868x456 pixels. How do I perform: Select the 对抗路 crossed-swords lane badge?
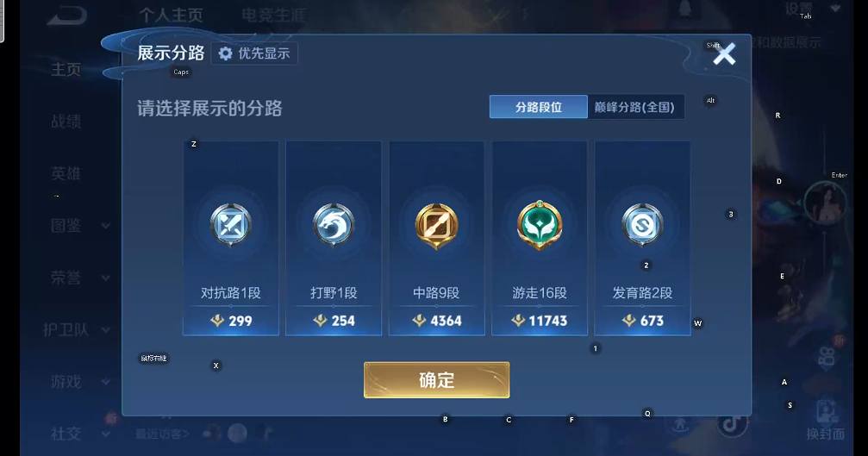(x=231, y=225)
